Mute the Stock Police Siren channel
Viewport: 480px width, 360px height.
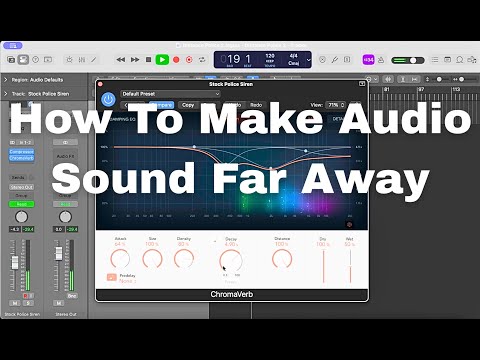click(15, 303)
